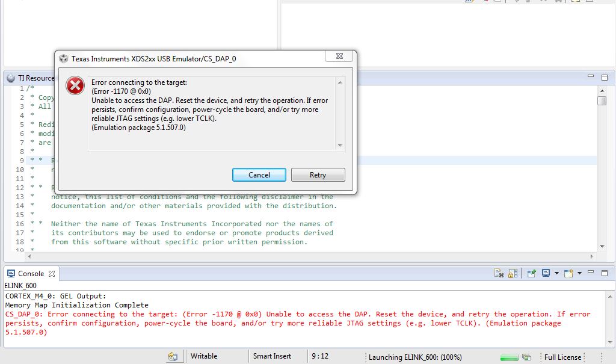Click editor horizontal scrollbar right arrow
Viewport: 616px width, 364px height.
[592, 256]
